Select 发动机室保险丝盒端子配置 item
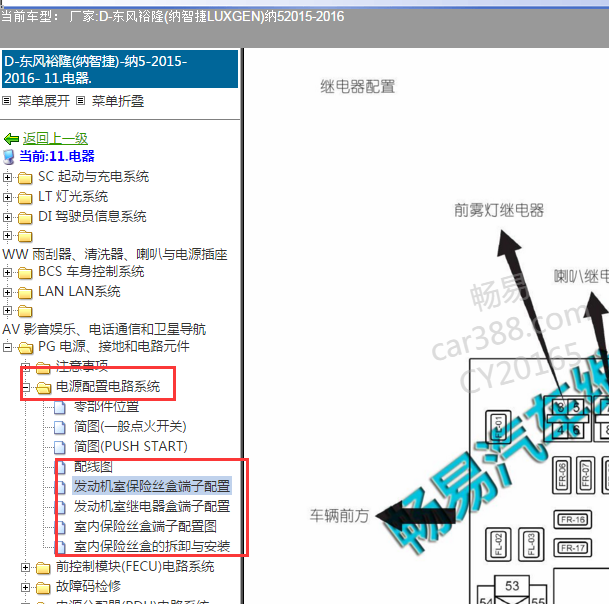The height and width of the screenshot is (604, 609). [x=152, y=486]
